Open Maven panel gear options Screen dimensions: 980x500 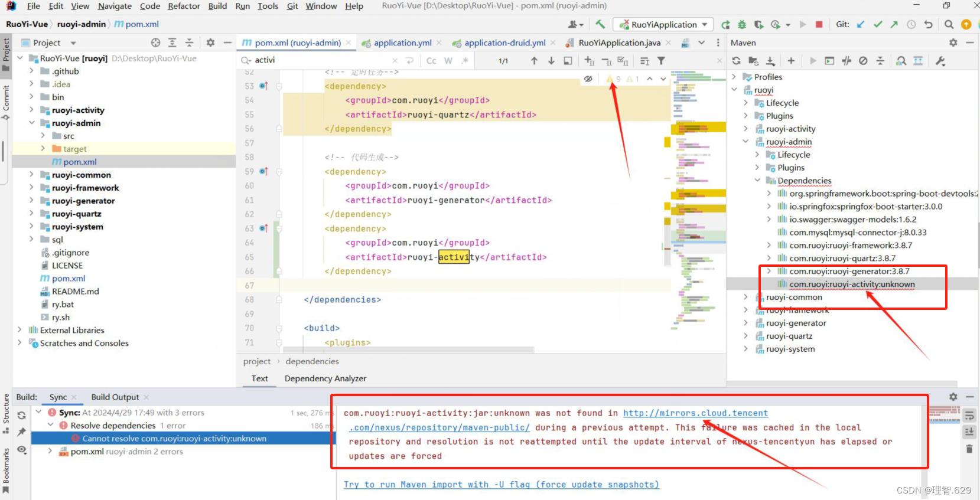(953, 43)
